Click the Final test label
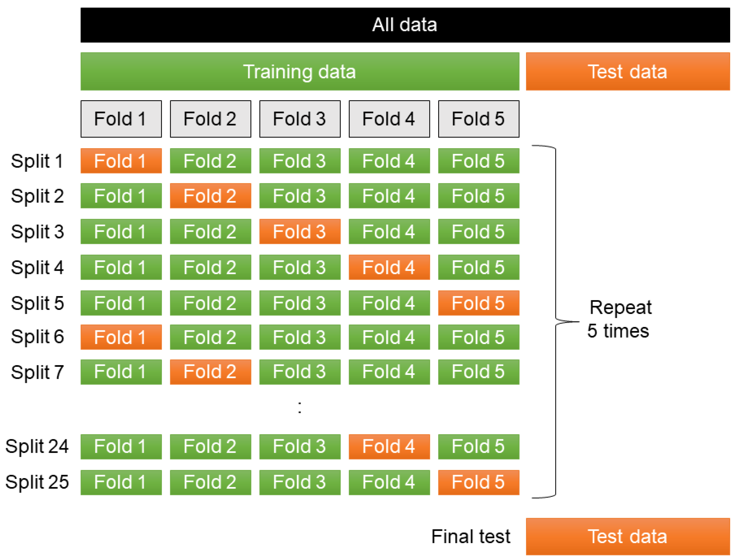The height and width of the screenshot is (560, 734). (x=470, y=536)
